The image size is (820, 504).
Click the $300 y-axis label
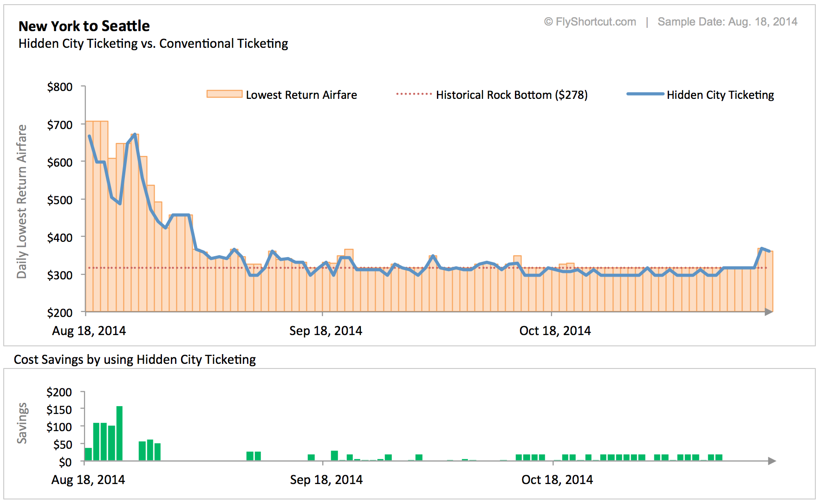pos(60,275)
